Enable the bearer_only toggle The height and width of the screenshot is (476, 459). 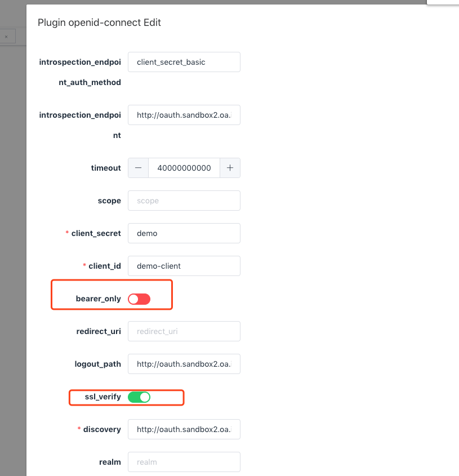[139, 299]
